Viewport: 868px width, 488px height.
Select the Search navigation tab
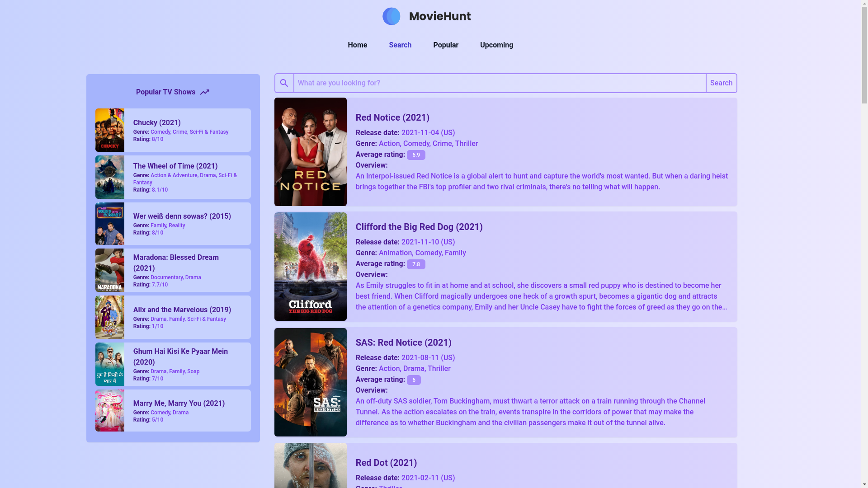400,45
